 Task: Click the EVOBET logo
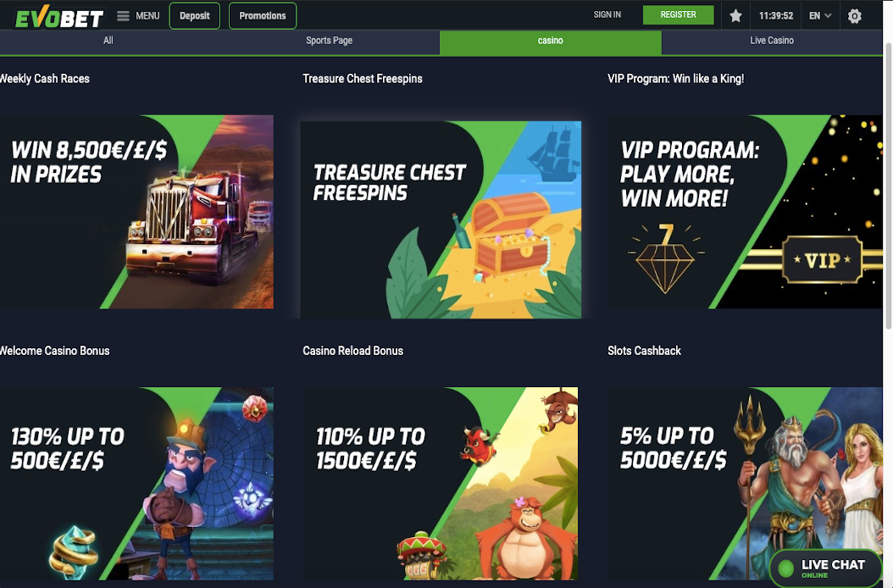tap(59, 17)
